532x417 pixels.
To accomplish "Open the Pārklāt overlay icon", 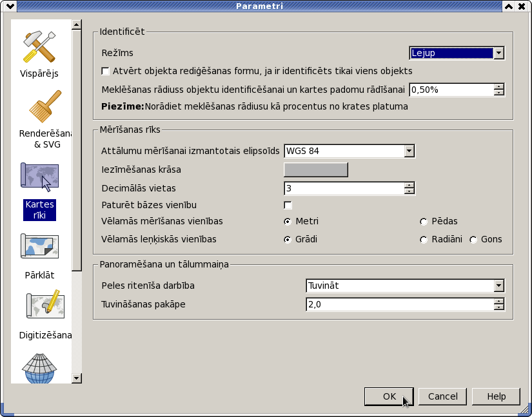I will click(x=40, y=246).
